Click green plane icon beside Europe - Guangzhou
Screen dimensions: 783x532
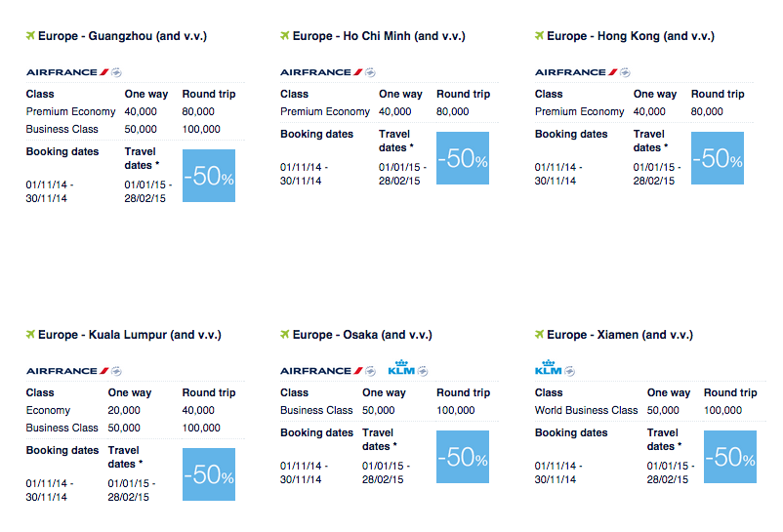pos(30,35)
